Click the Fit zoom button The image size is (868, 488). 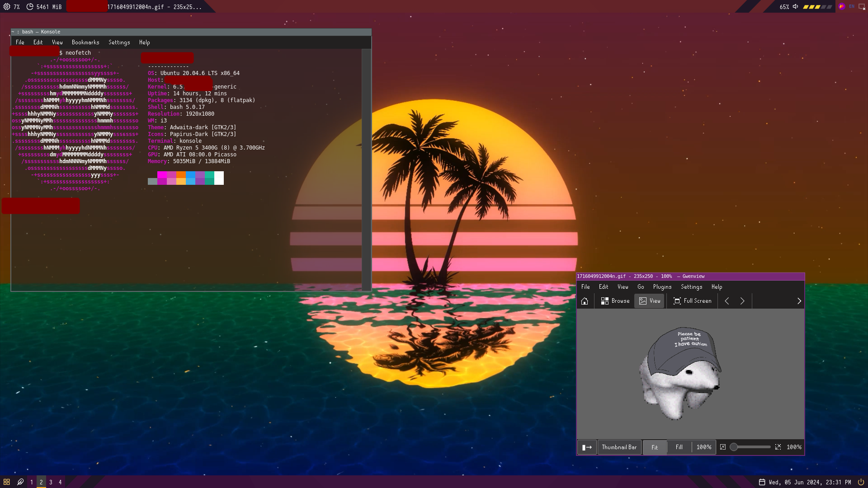pos(655,447)
